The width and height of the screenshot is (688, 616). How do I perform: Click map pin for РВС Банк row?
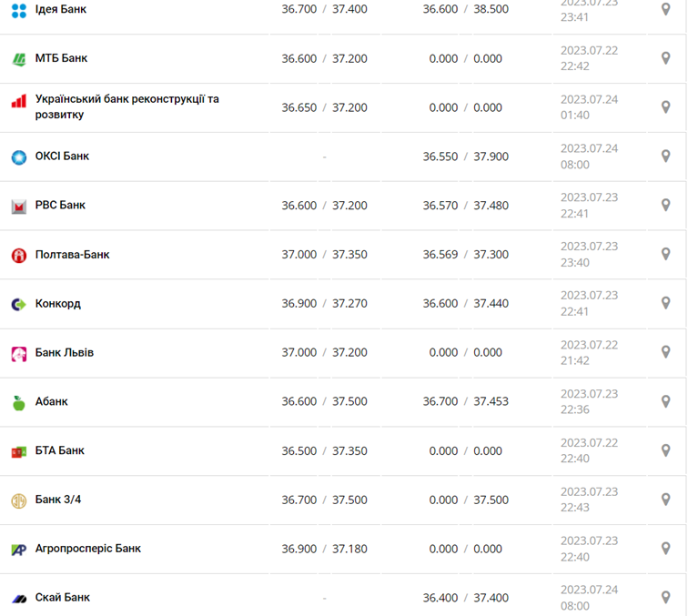[x=665, y=205]
